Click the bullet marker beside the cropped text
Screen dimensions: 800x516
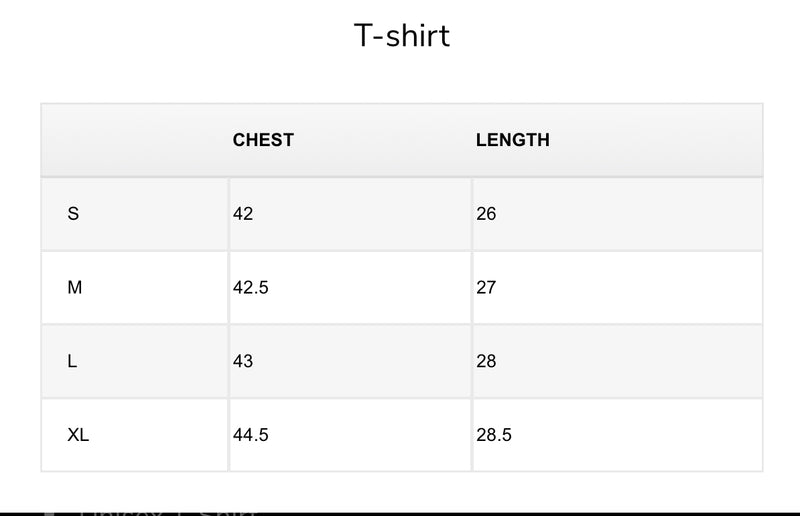point(50,512)
